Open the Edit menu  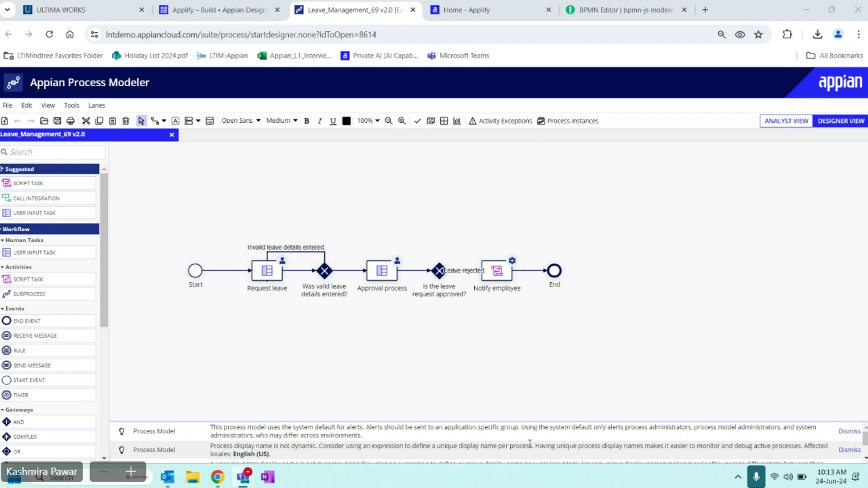click(x=27, y=106)
